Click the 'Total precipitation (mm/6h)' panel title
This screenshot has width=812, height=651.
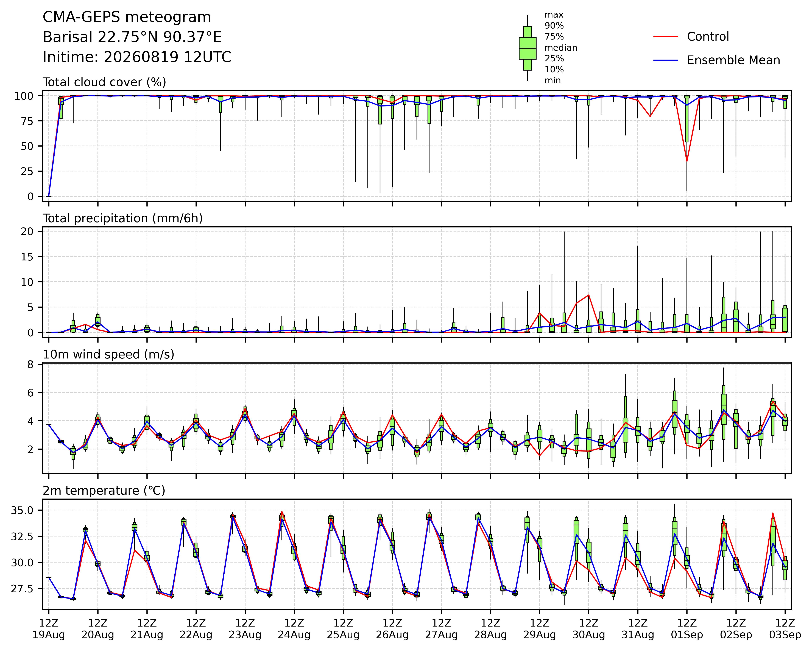123,218
